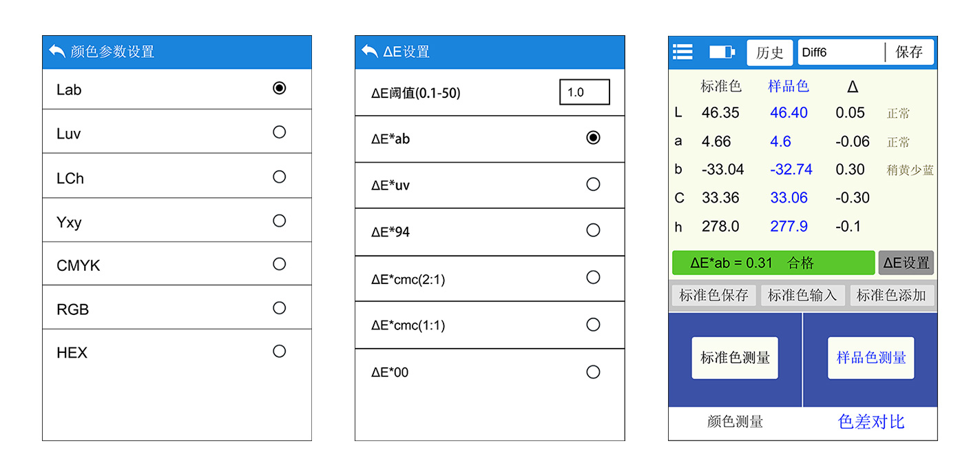The image size is (980, 459).
Task: Select the ΔE*cmc(2:1) radio button
Action: (x=593, y=277)
